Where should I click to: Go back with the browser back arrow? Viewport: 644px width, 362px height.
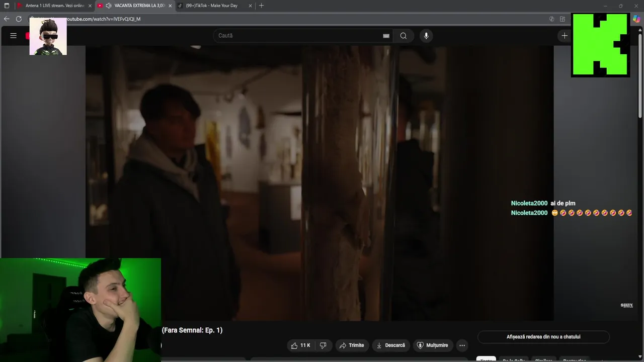7,19
